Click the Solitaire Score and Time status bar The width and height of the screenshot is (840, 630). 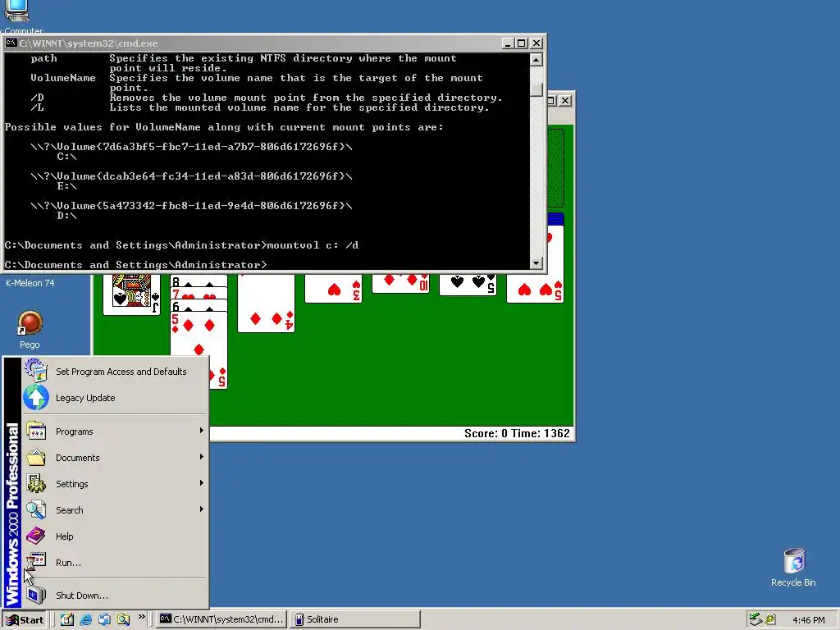[x=391, y=433]
